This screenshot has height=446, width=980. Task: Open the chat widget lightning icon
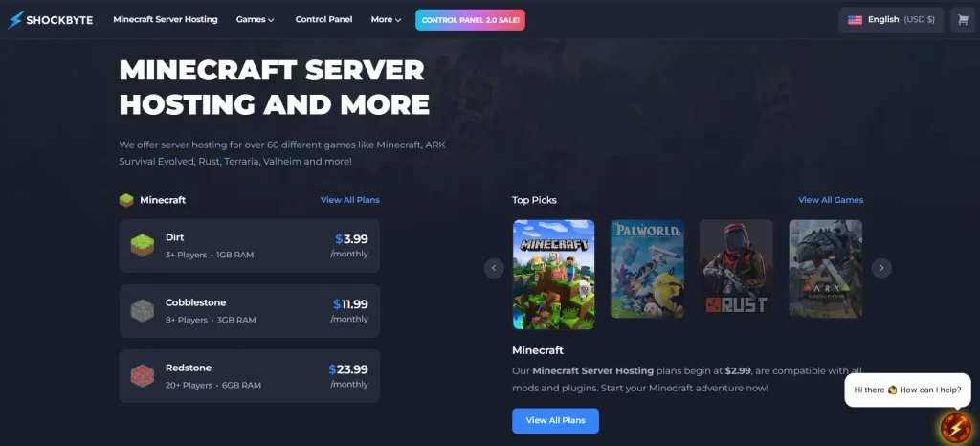[956, 427]
